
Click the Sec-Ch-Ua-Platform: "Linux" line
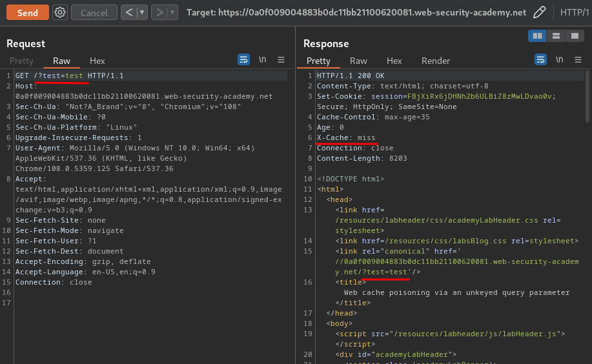click(x=76, y=127)
